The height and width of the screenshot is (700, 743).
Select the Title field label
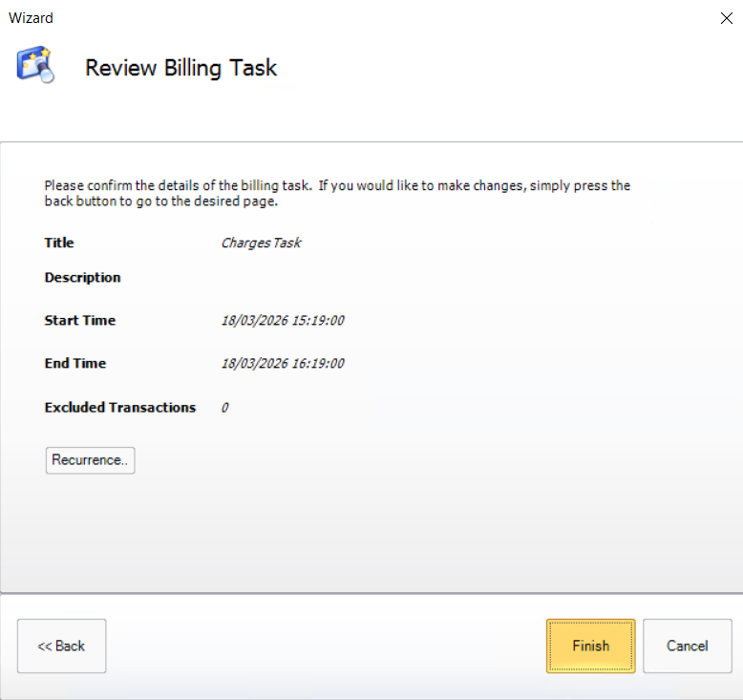59,243
